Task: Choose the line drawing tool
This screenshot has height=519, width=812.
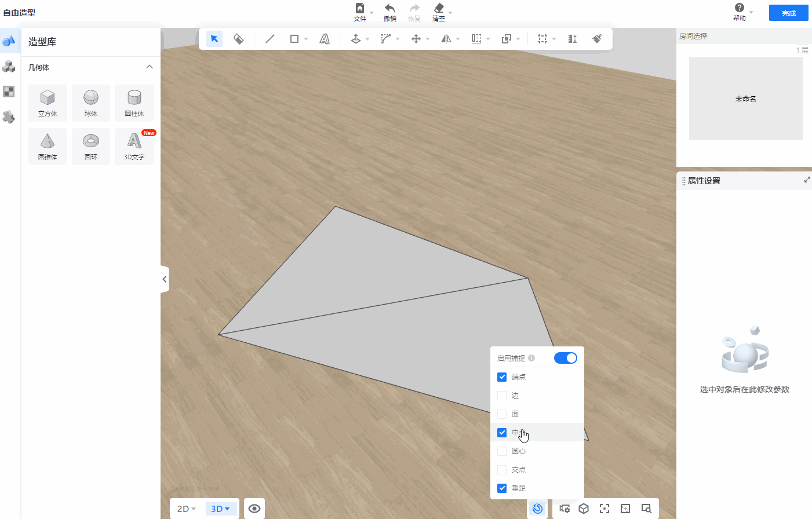Action: [270, 39]
